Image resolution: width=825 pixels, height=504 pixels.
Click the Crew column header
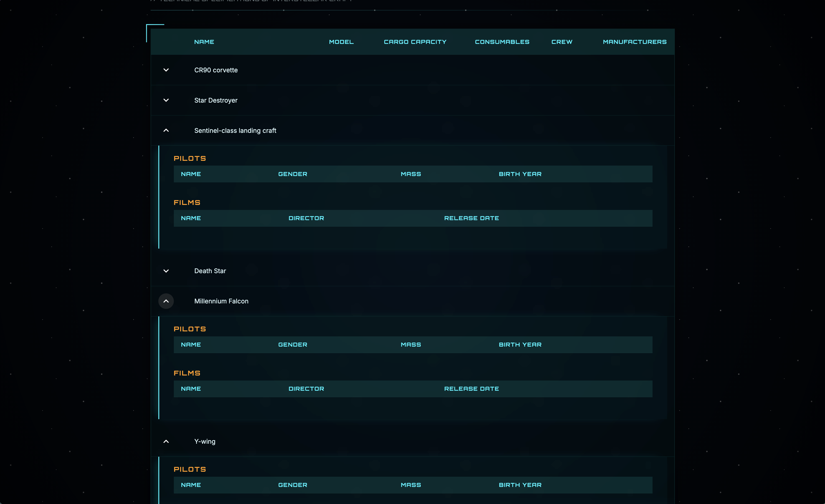[562, 42]
